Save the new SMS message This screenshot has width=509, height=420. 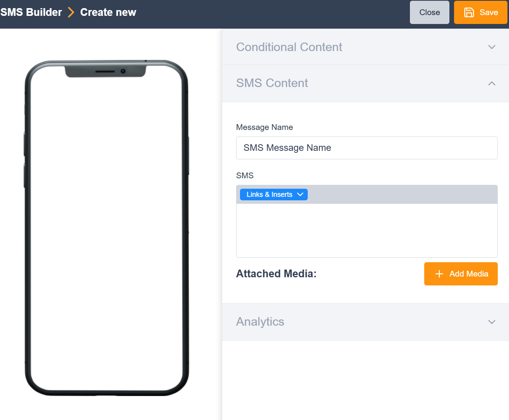pyautogui.click(x=480, y=12)
